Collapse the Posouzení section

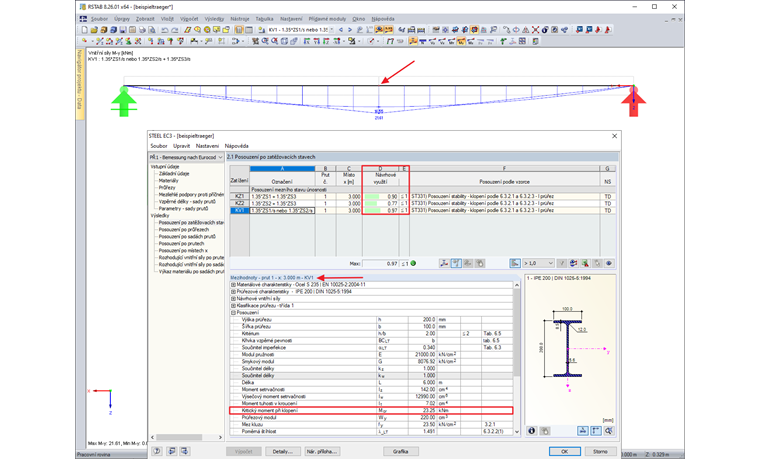pyautogui.click(x=233, y=313)
